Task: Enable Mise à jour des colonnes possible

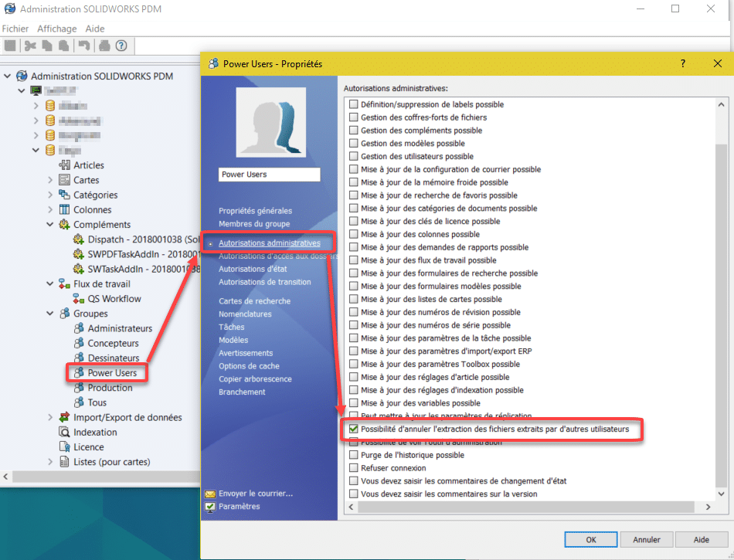Action: point(353,234)
